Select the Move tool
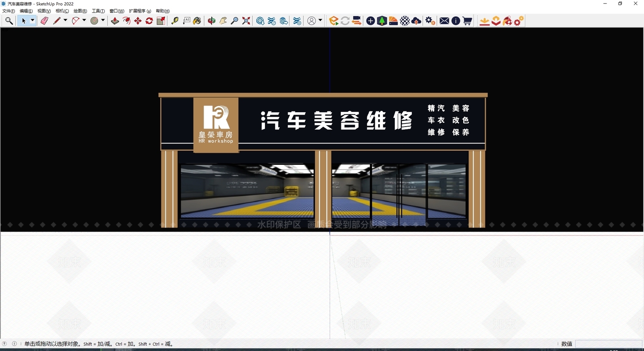 pyautogui.click(x=138, y=21)
